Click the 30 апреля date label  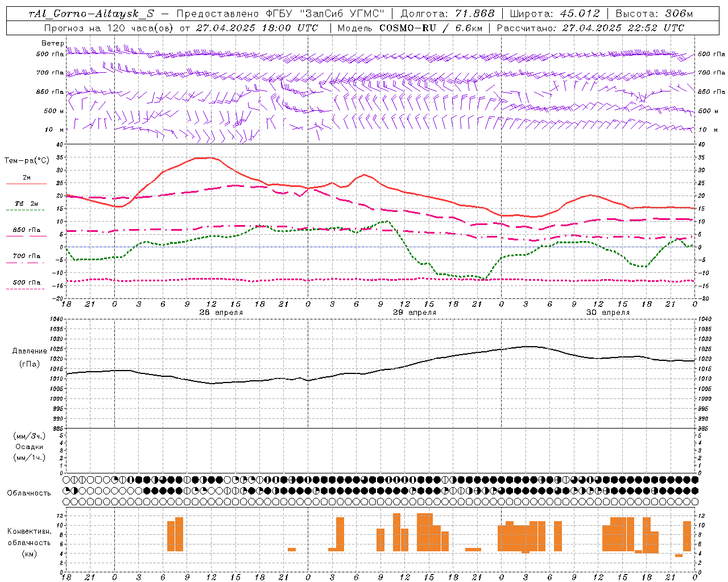[x=608, y=313]
